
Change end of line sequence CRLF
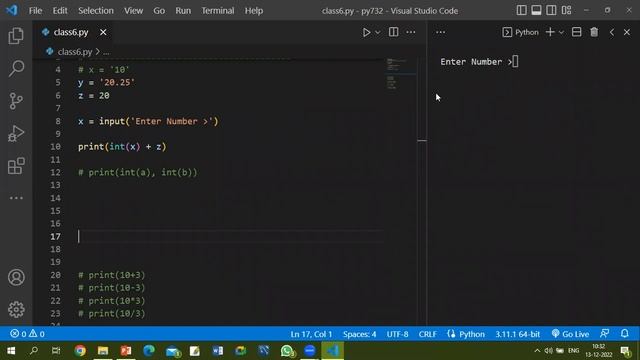click(427, 334)
